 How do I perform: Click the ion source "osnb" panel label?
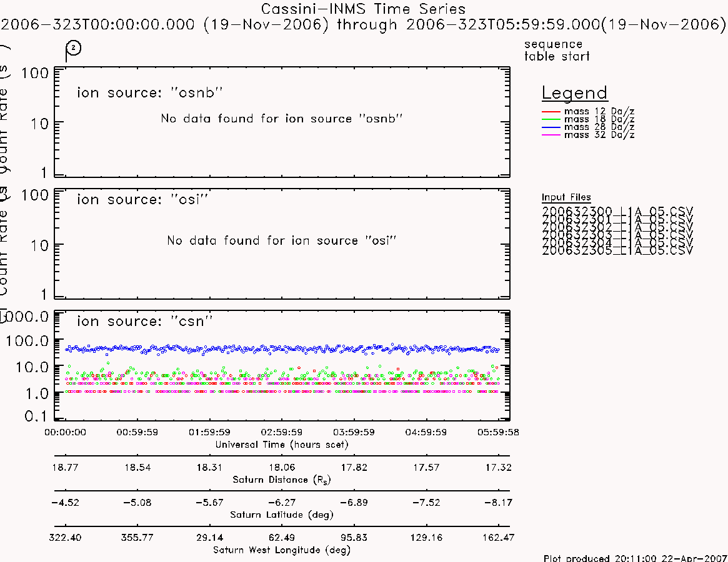click(x=149, y=92)
